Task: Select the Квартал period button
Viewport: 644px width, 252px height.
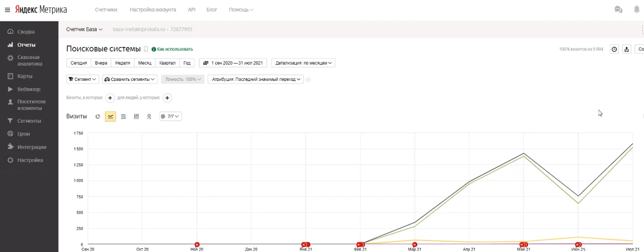Action: coord(167,63)
